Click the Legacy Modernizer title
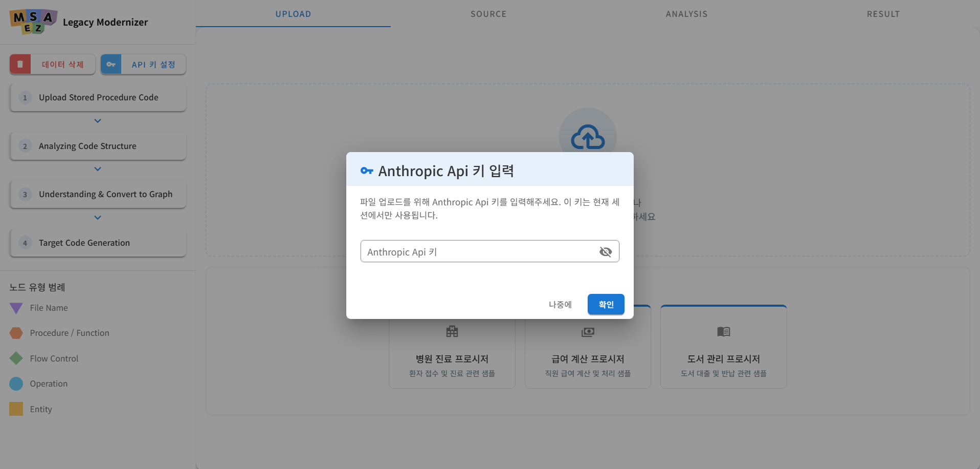980x469 pixels. [x=105, y=22]
